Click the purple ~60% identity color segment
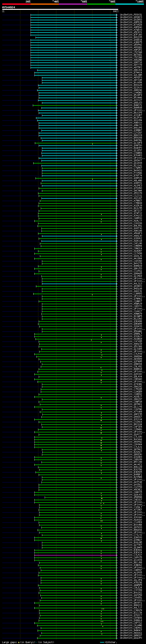146x644 pixels. pos(73,4)
